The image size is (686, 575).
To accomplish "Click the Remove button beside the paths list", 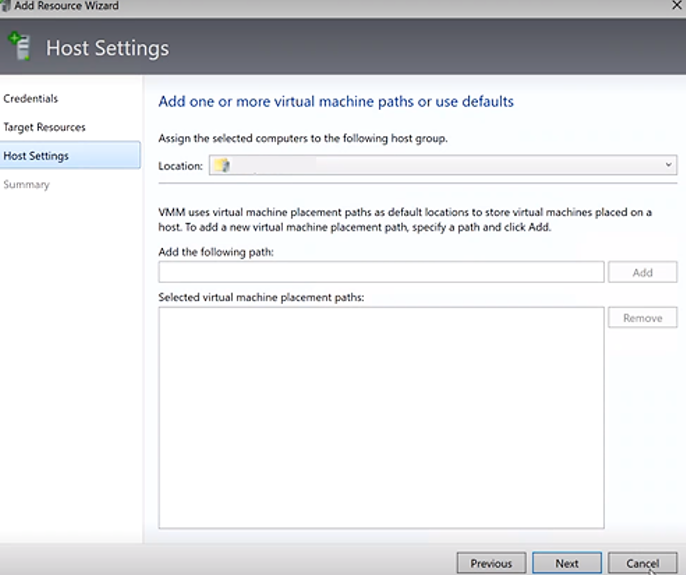I will point(642,318).
